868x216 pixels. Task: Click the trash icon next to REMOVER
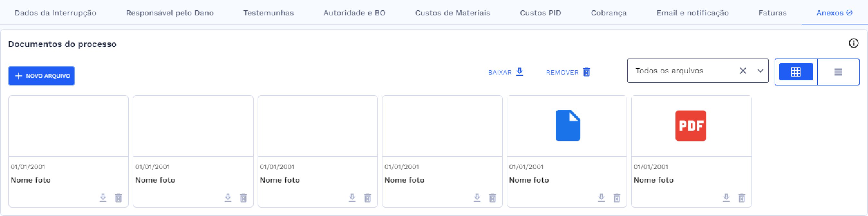tap(586, 72)
